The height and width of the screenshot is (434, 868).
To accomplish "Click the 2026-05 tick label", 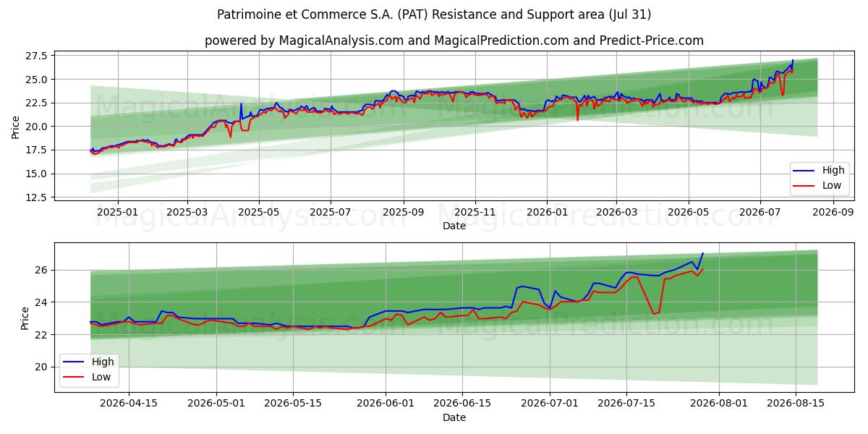I will pyautogui.click(x=688, y=213).
